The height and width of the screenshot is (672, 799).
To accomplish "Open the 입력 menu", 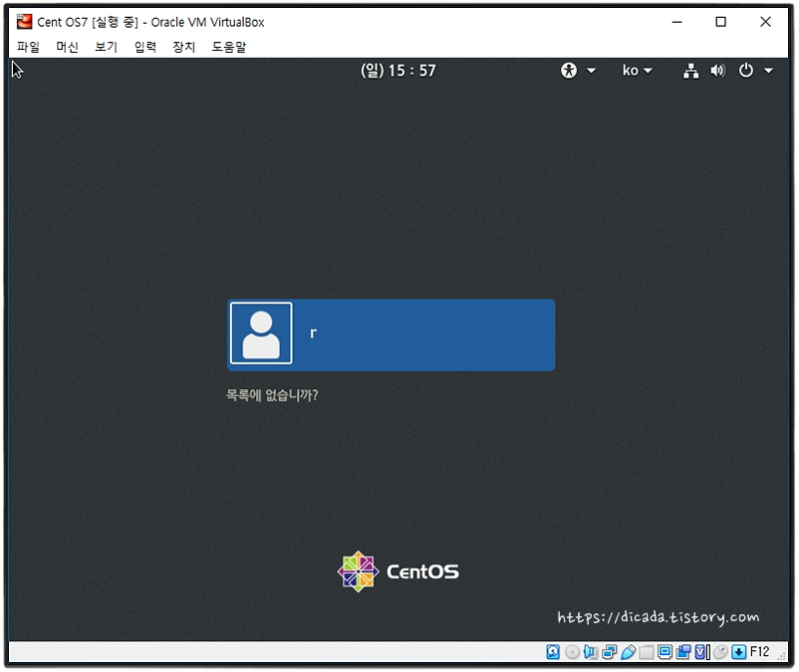I will point(145,47).
